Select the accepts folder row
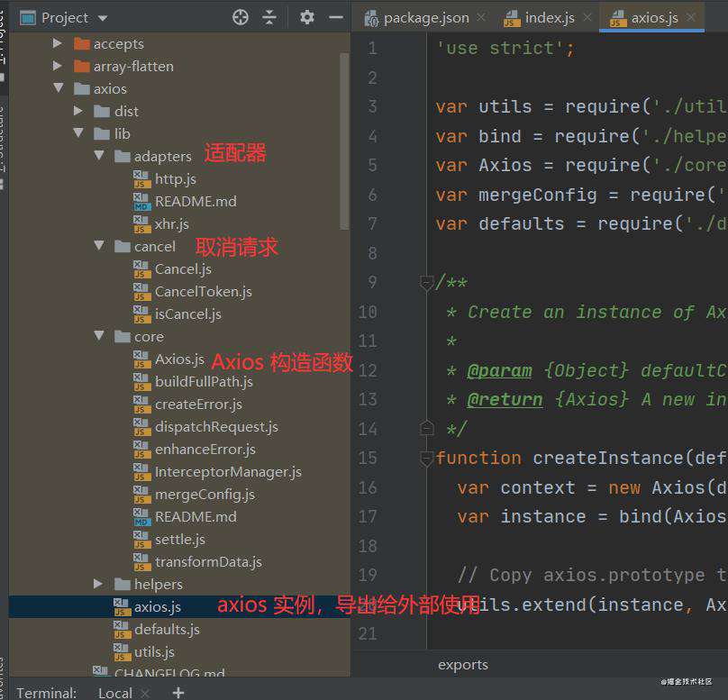This screenshot has height=700, width=728. [x=179, y=43]
